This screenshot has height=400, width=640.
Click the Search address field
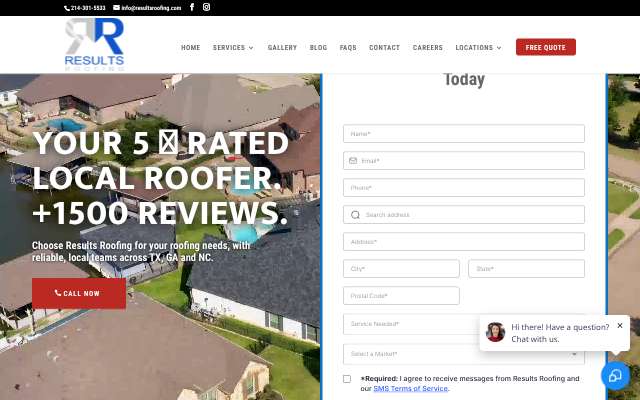pos(464,215)
